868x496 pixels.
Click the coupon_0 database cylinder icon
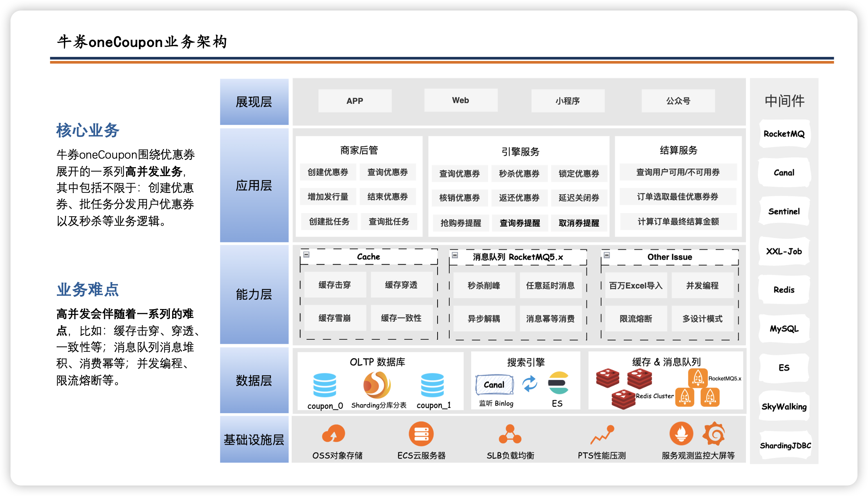coord(324,385)
